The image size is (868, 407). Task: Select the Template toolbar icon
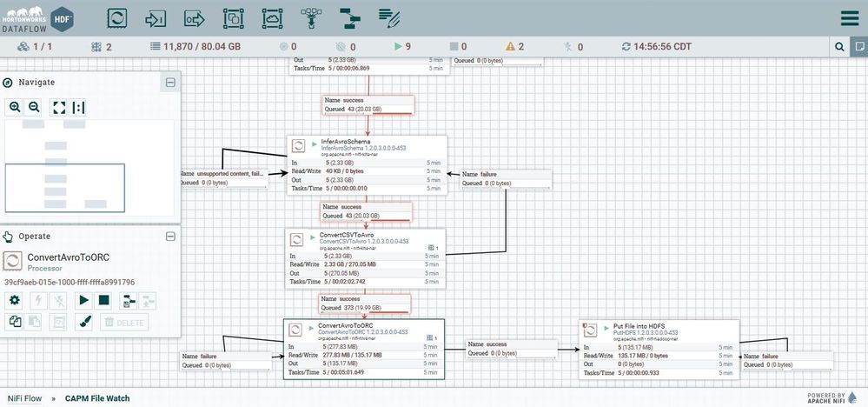tap(348, 17)
